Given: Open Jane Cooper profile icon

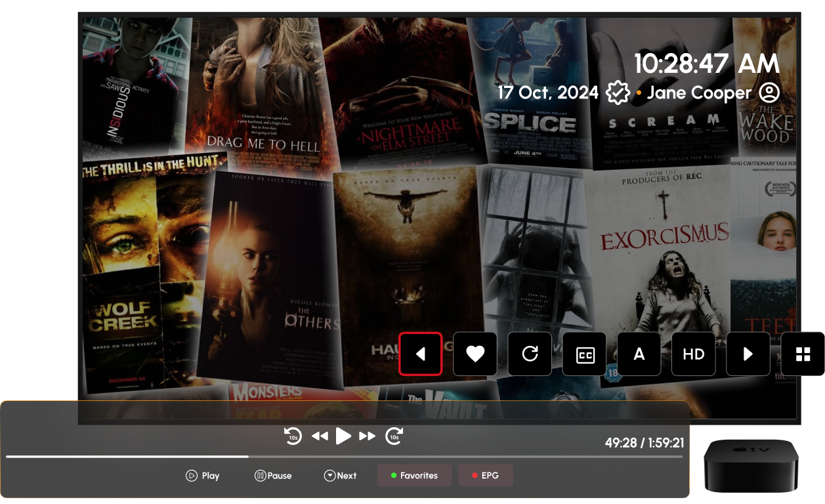Looking at the screenshot, I should pos(769,93).
